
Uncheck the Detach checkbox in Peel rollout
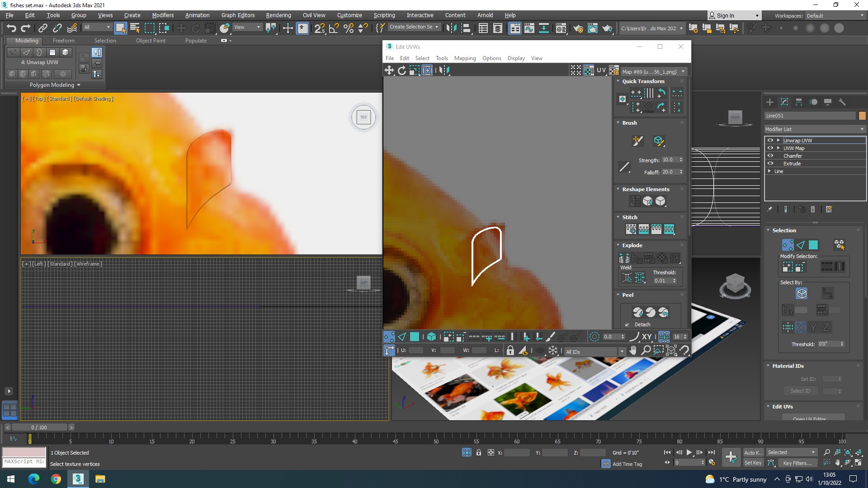click(x=627, y=324)
